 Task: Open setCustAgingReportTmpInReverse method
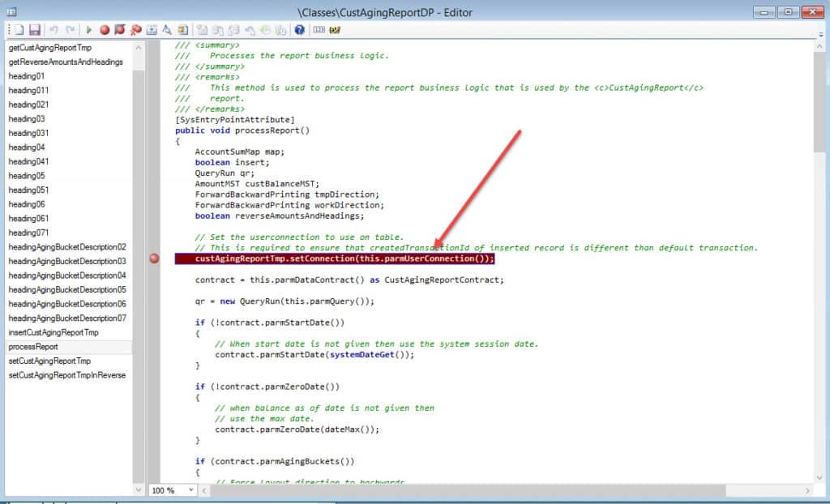pyautogui.click(x=68, y=375)
